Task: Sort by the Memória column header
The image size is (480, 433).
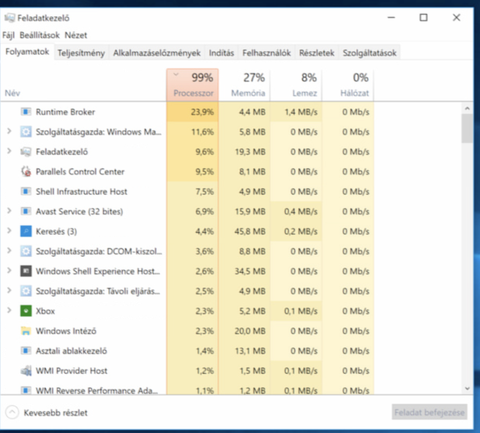Action: click(x=244, y=85)
